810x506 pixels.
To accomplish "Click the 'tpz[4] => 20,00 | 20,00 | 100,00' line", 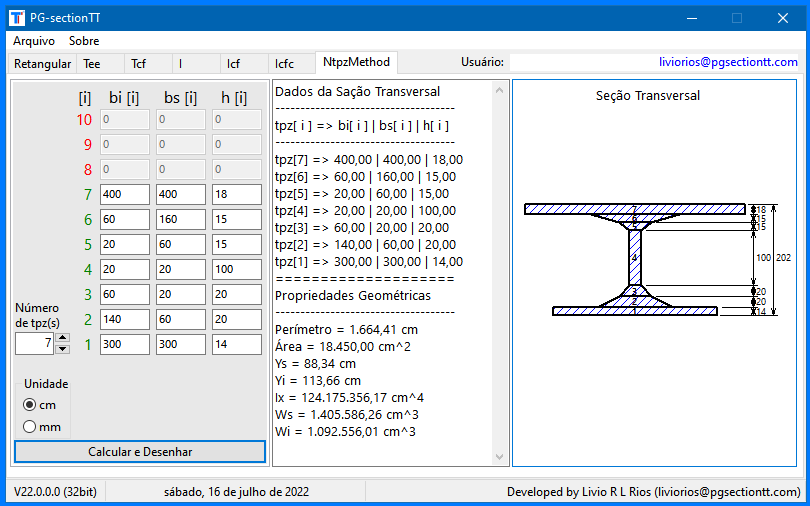I will 365,211.
